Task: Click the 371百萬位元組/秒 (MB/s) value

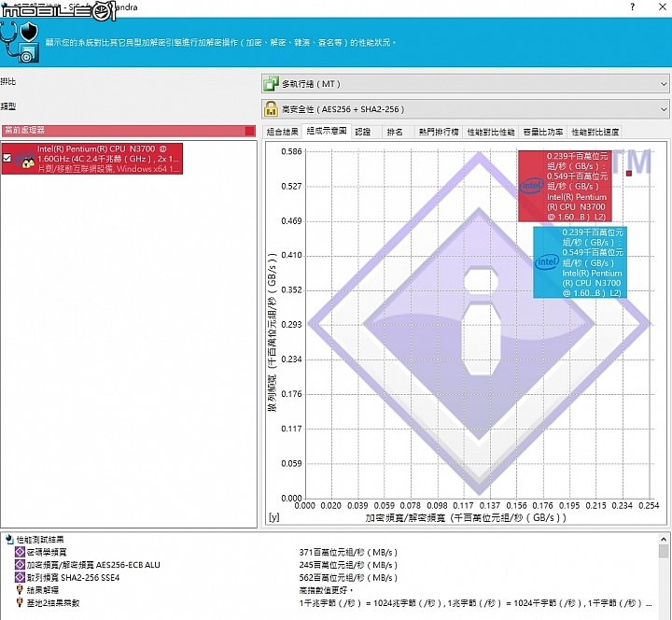Action: click(x=348, y=552)
